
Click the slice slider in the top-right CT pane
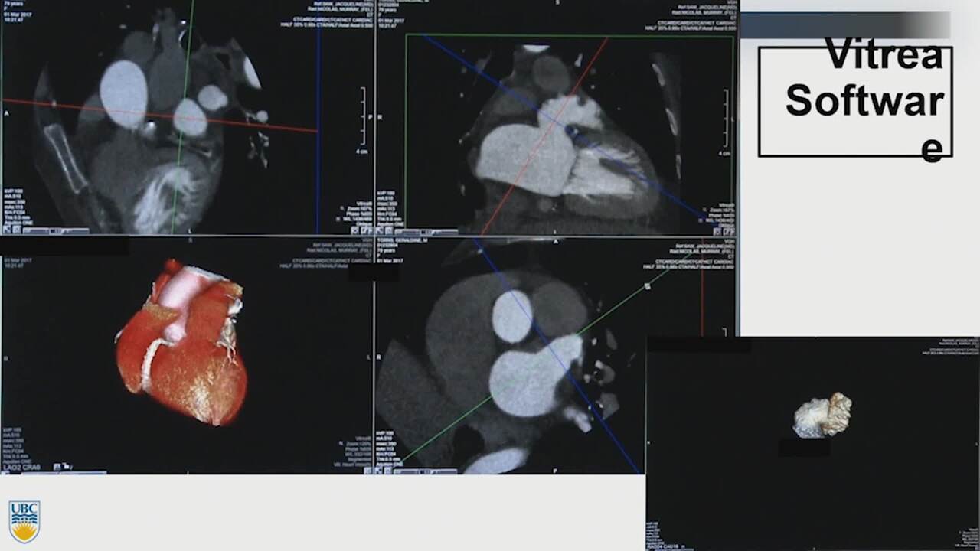click(426, 231)
